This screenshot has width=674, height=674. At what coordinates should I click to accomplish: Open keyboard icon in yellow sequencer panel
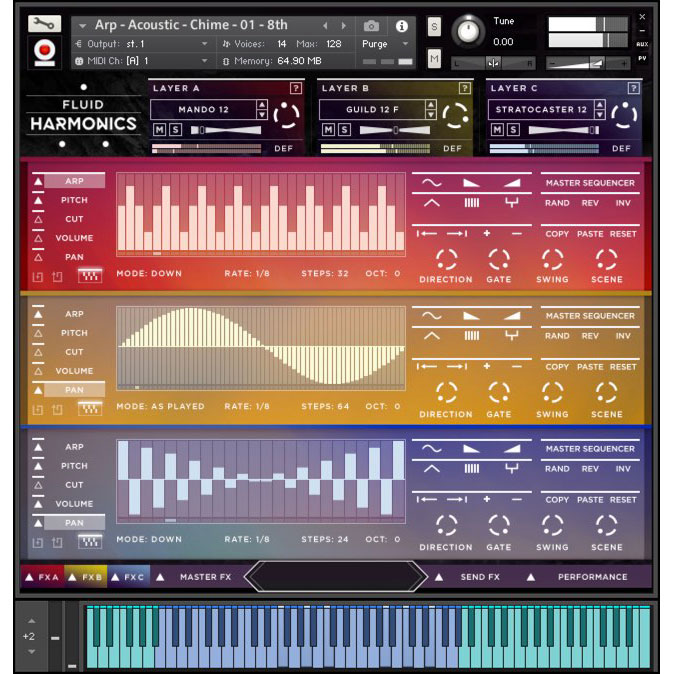coord(90,408)
